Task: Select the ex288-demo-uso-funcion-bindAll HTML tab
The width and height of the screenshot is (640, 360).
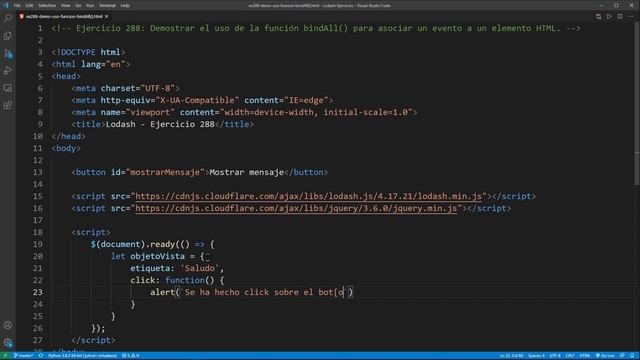Action: [64, 16]
